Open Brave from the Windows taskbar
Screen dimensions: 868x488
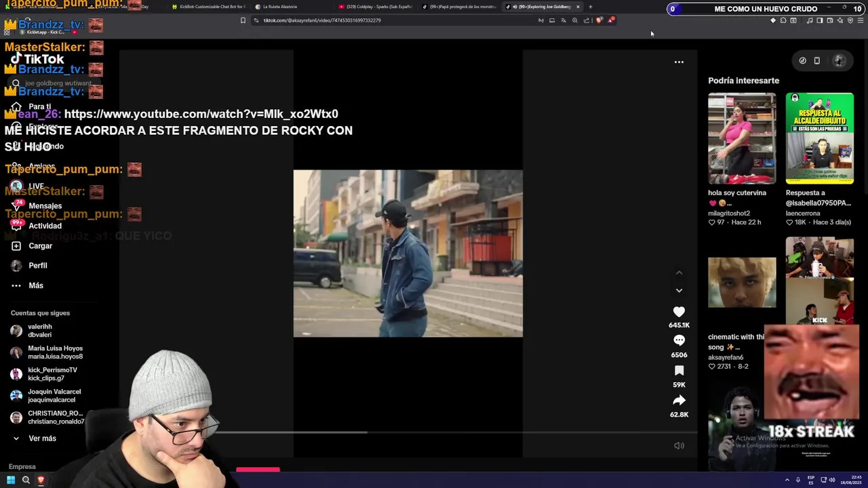41,480
